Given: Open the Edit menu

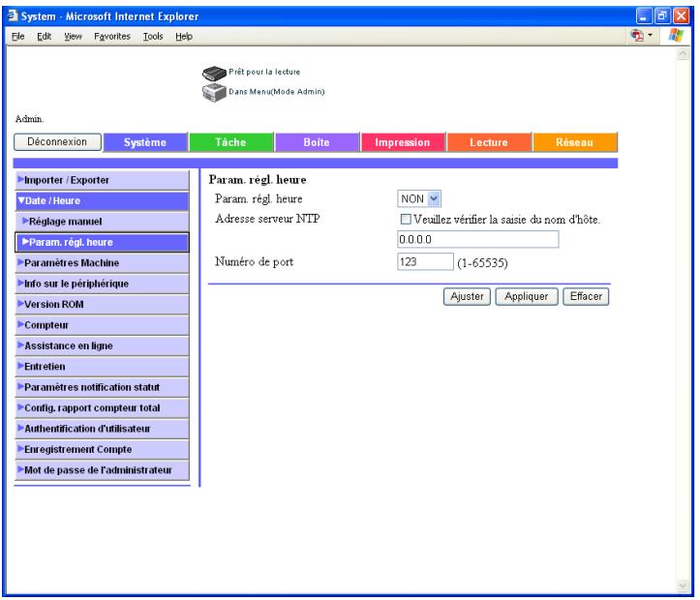Looking at the screenshot, I should 44,36.
